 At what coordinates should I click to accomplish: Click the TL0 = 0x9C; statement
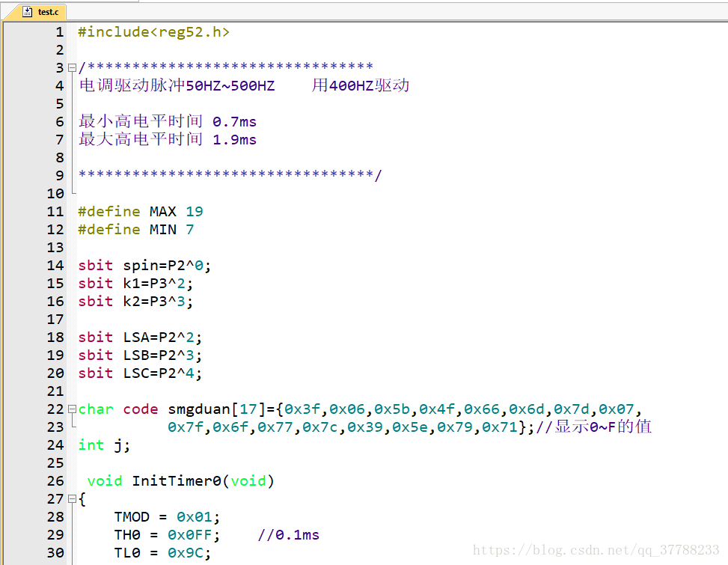(x=162, y=553)
